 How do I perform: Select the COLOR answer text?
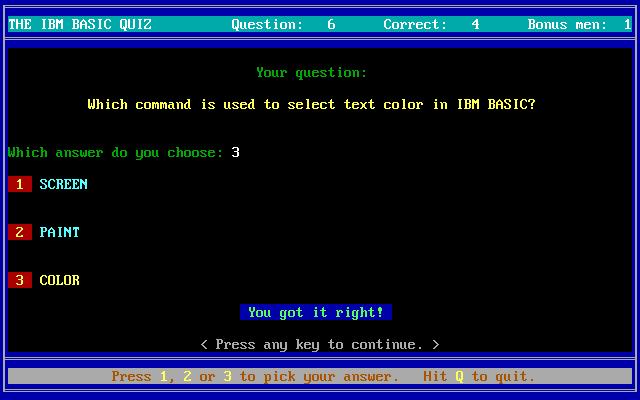pyautogui.click(x=60, y=280)
